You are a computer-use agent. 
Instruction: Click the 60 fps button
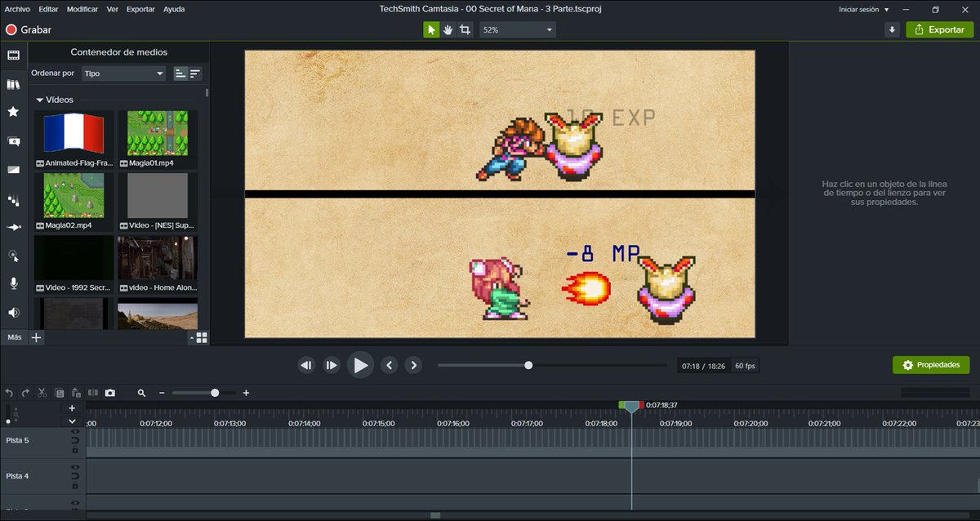(744, 366)
